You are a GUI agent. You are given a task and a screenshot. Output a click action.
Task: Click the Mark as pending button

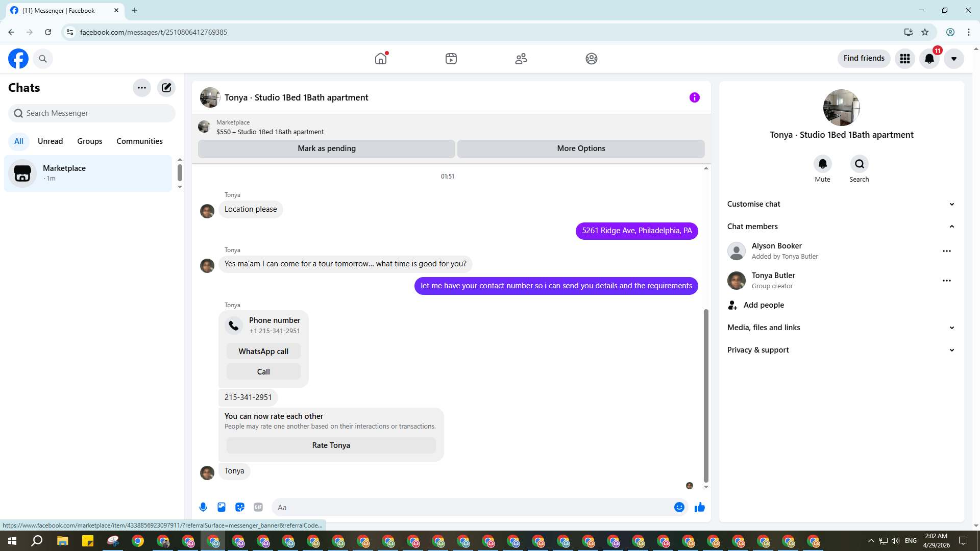(x=327, y=148)
